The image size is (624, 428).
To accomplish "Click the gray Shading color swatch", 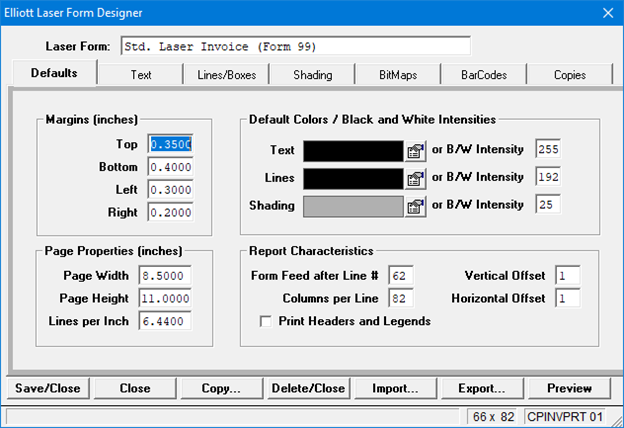I will click(x=352, y=207).
